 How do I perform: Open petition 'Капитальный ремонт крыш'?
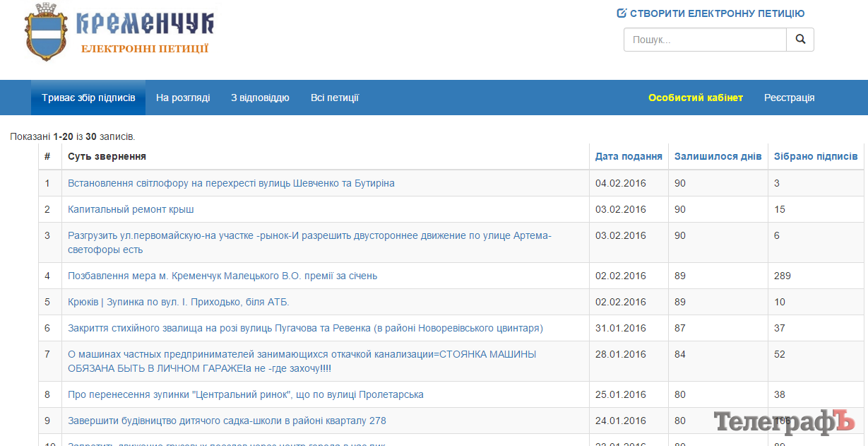click(x=131, y=209)
